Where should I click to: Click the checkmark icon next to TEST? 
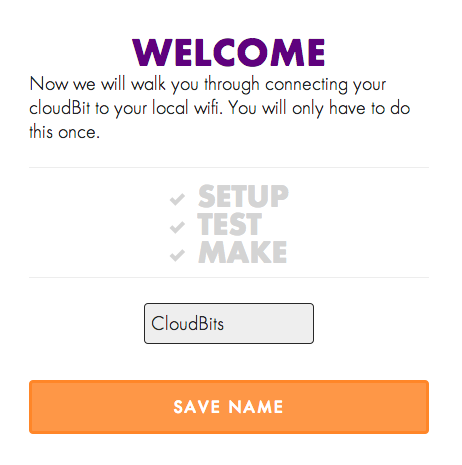pos(177,227)
